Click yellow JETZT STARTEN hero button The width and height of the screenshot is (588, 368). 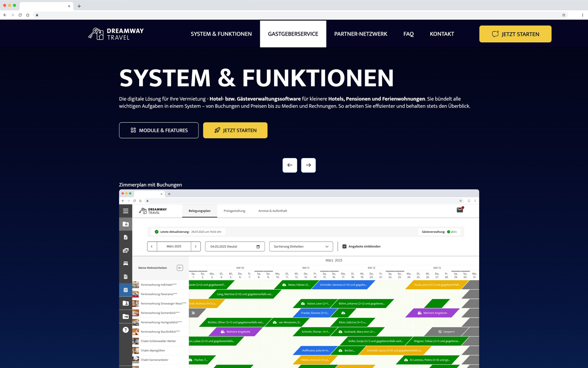pos(235,130)
